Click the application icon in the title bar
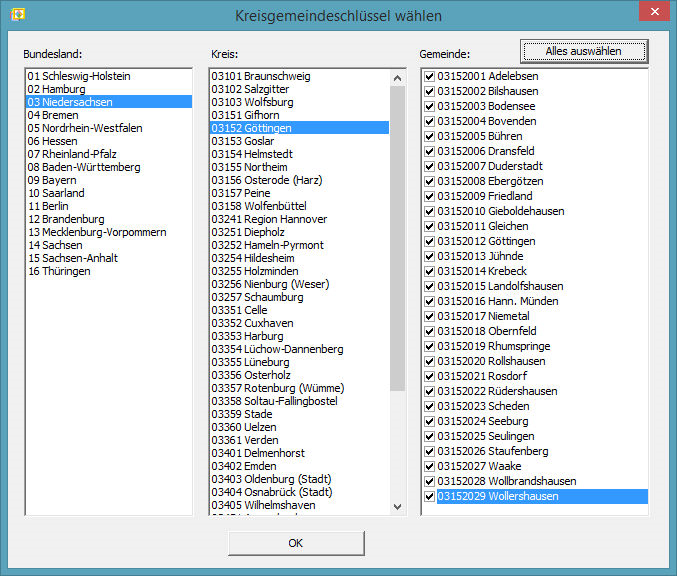The image size is (677, 576). click(17, 15)
